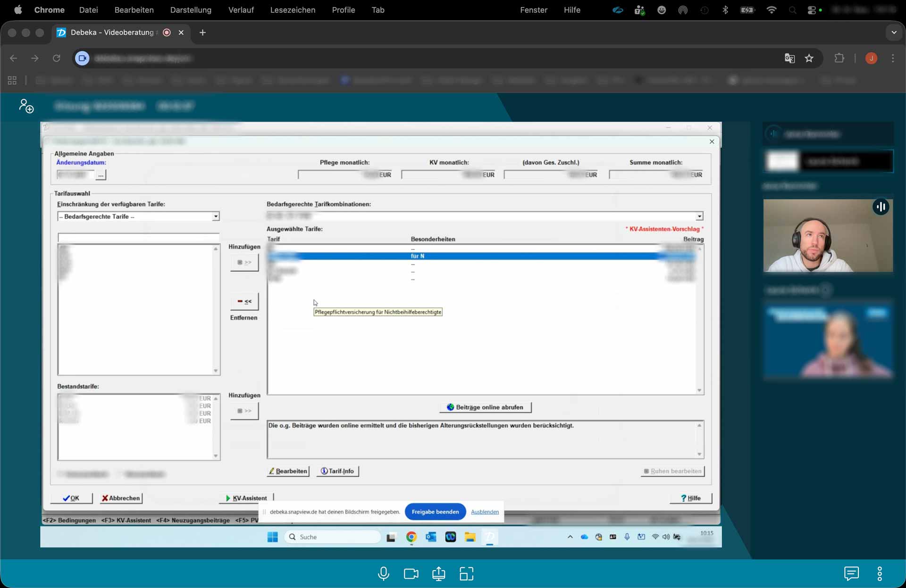Open the Verlauf menu

(241, 10)
